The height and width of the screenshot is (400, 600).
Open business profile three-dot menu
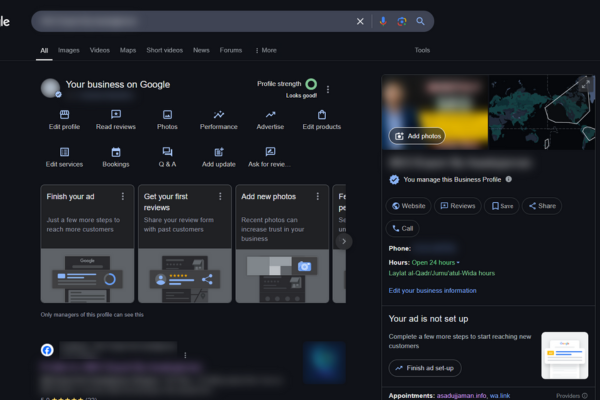click(328, 90)
